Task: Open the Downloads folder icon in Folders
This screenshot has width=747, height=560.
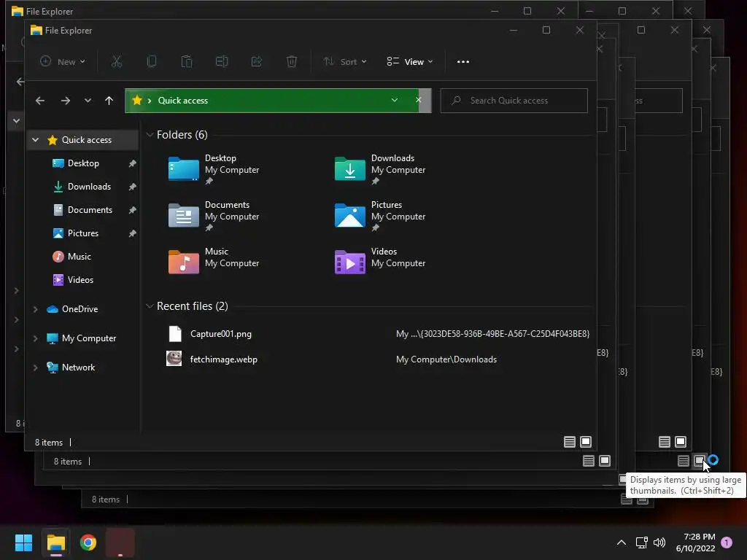Action: click(349, 169)
